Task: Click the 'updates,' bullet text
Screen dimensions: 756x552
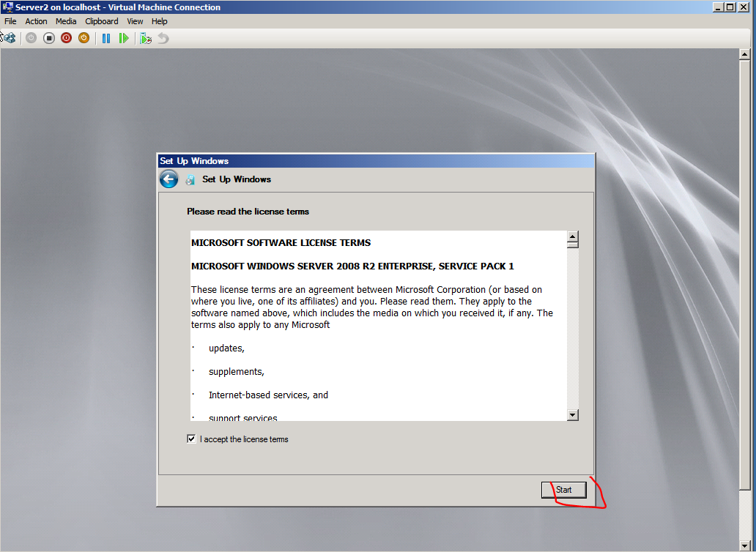Action: pos(226,348)
